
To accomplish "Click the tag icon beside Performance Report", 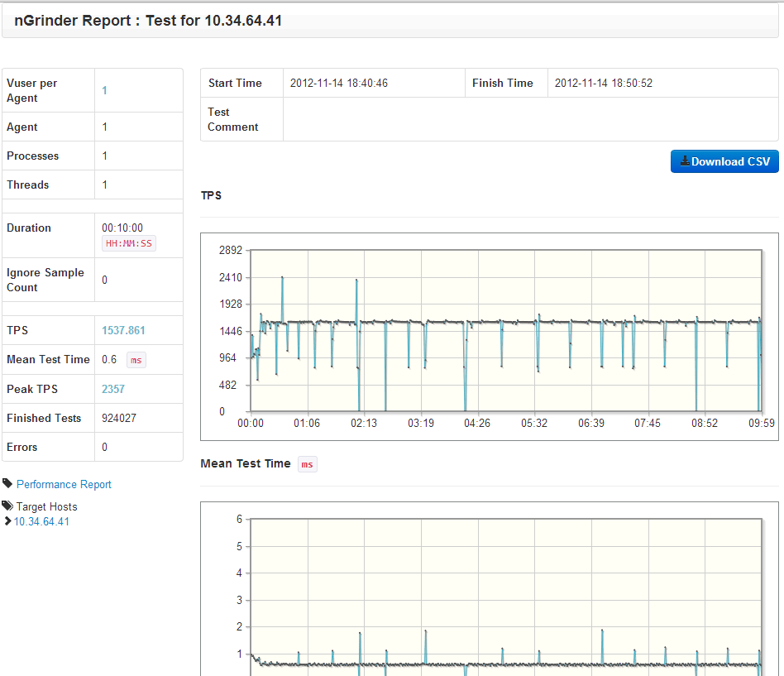I will coord(7,483).
